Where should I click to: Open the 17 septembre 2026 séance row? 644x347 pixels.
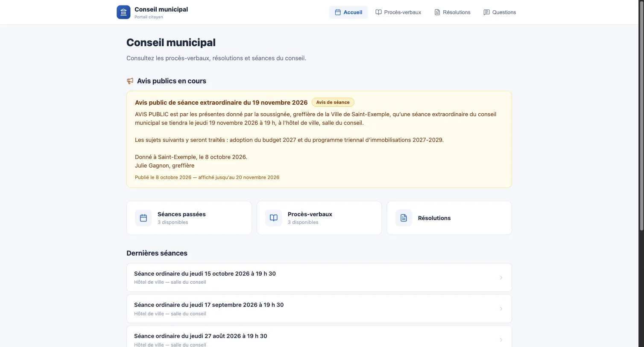(x=319, y=309)
